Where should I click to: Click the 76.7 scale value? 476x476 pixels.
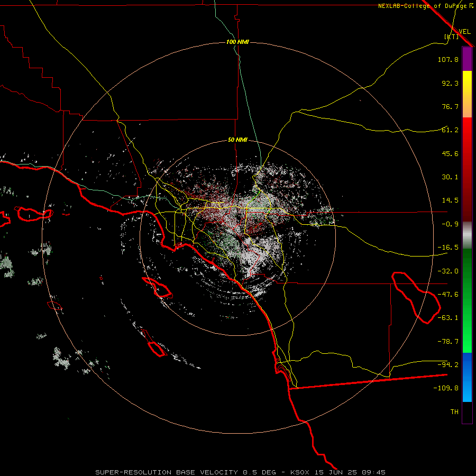tap(450, 106)
